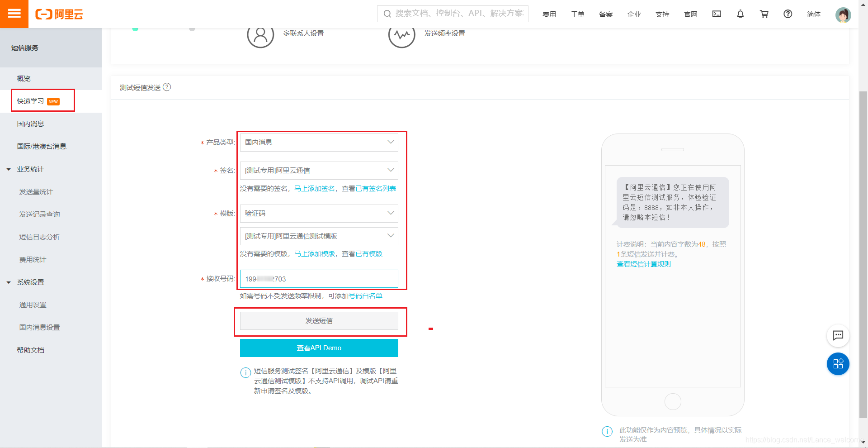Open the 工单 menu
868x448 pixels.
[577, 14]
